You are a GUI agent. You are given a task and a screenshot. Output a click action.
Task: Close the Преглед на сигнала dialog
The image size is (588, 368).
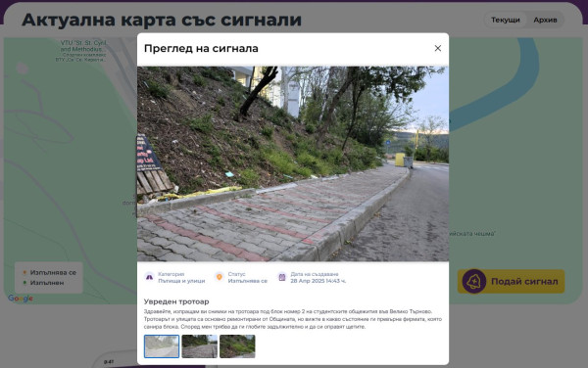(438, 48)
